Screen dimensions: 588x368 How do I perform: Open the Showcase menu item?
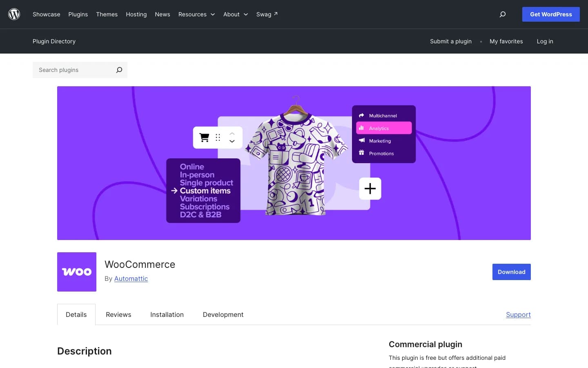(x=47, y=14)
